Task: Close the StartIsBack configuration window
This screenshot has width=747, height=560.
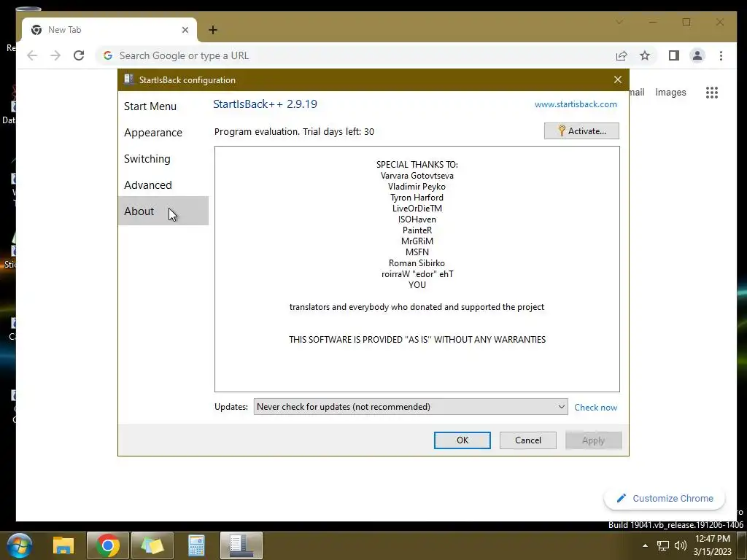Action: tap(617, 79)
